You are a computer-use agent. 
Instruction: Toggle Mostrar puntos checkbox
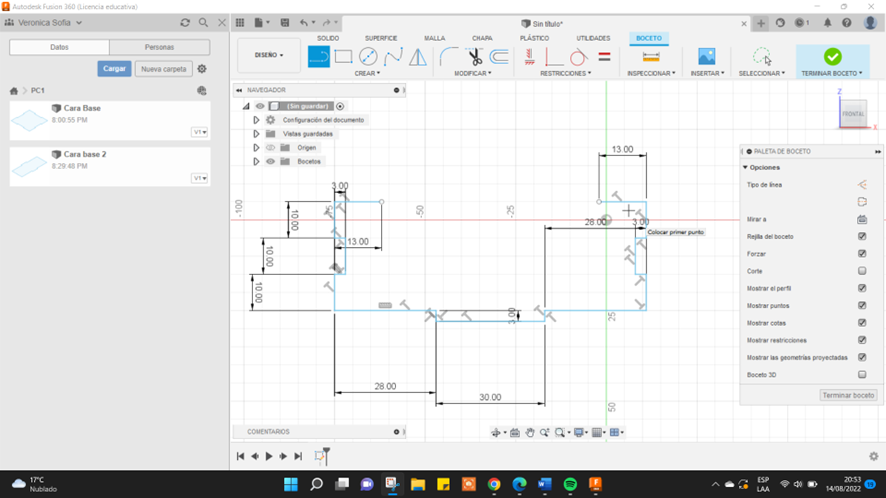[862, 305]
